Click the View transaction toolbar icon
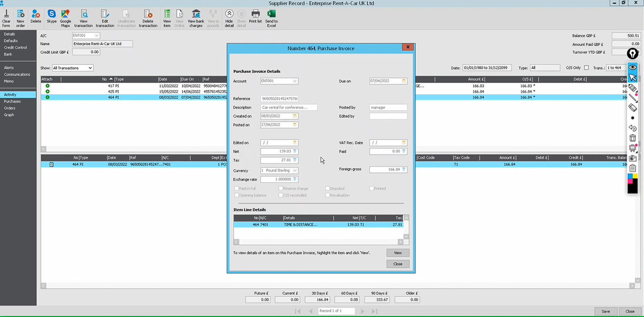 click(83, 18)
